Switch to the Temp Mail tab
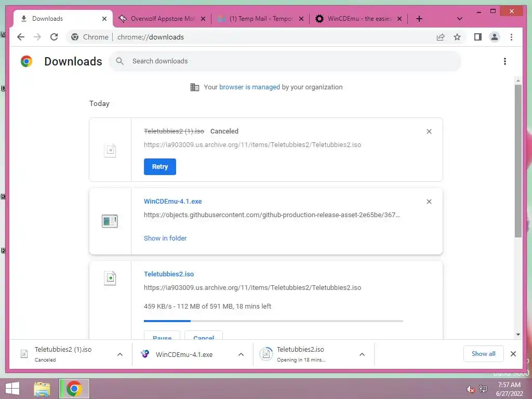Viewport: 532px width, 399px height. coord(260,19)
